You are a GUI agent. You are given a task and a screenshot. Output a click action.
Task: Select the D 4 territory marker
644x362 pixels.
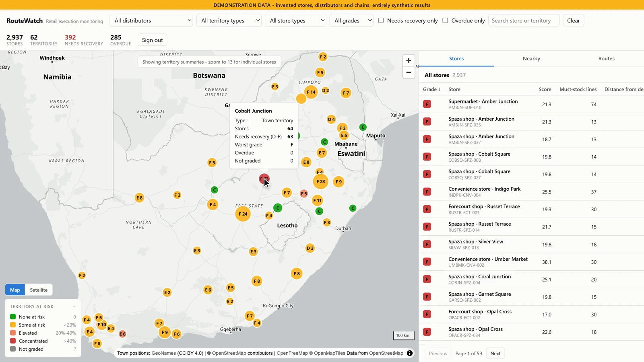point(331,119)
